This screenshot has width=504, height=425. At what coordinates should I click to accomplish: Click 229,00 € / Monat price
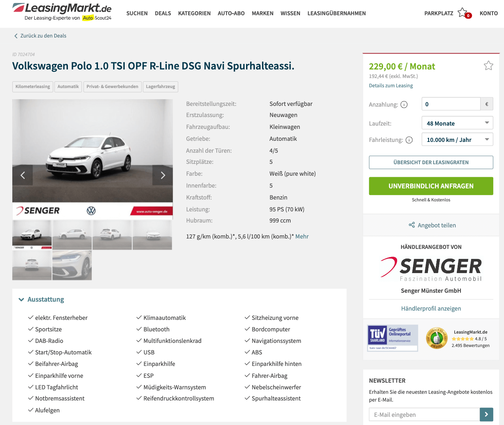tap(402, 66)
